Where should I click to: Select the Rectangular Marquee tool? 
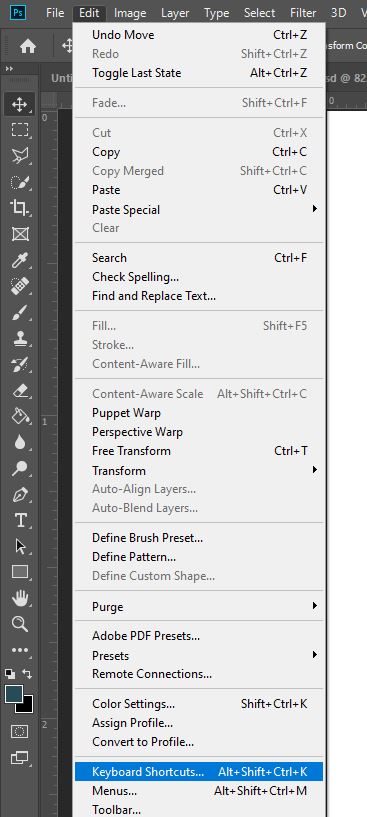pyautogui.click(x=20, y=130)
